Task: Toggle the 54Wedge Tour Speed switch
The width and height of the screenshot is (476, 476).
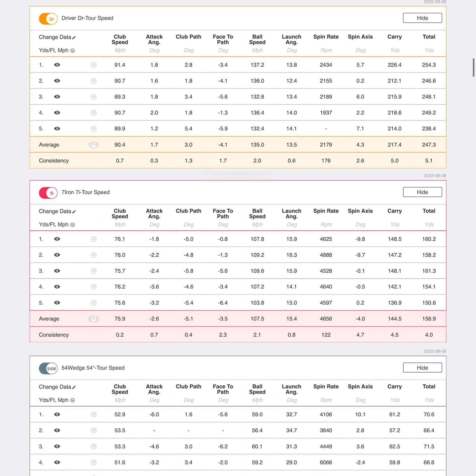Action: [48, 368]
